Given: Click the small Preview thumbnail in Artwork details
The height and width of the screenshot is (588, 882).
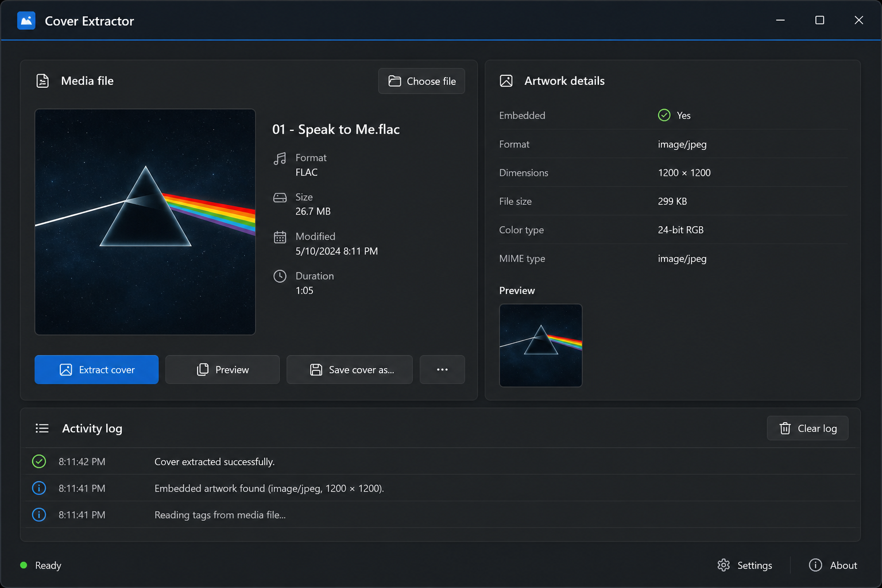Looking at the screenshot, I should pyautogui.click(x=541, y=345).
